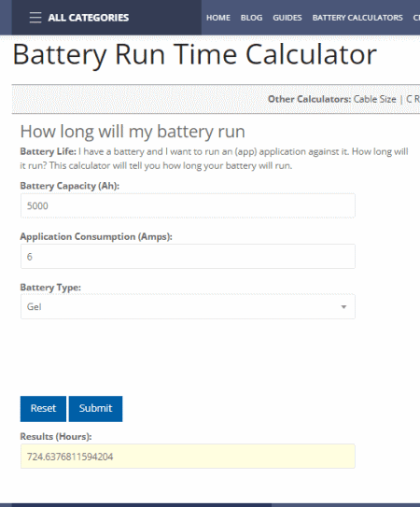Focus the Battery Capacity field showing 5000
This screenshot has width=420, height=507.
(188, 205)
